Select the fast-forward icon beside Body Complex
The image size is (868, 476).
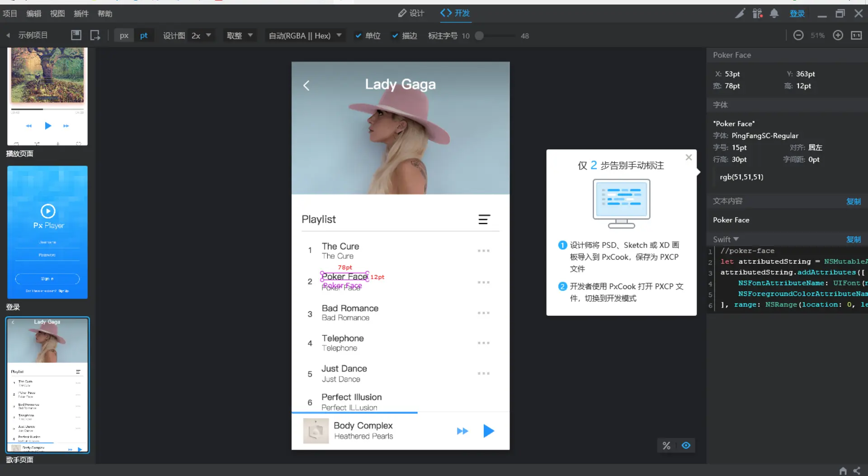click(x=462, y=431)
